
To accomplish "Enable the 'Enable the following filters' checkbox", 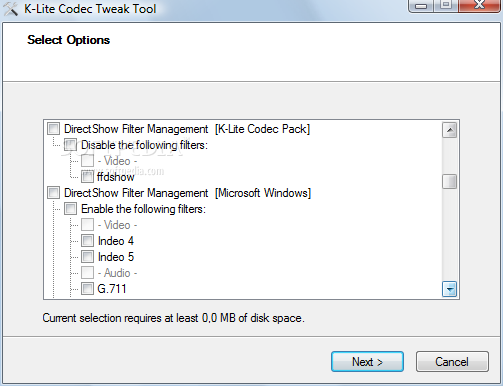I will tap(70, 209).
